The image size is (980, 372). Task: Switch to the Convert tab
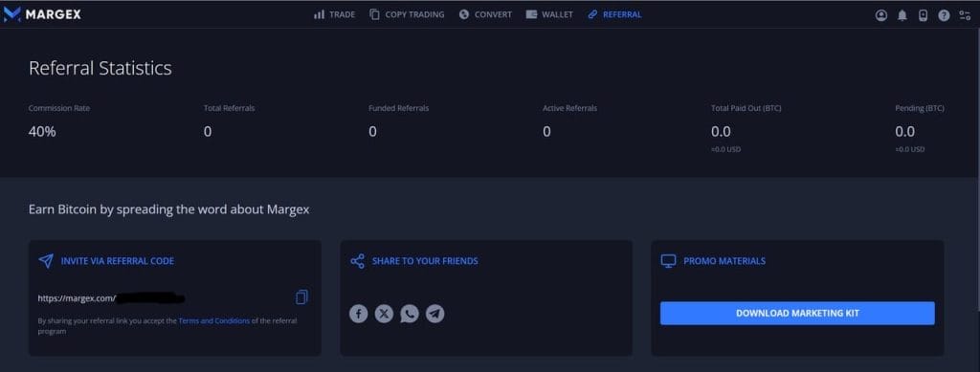click(x=485, y=14)
